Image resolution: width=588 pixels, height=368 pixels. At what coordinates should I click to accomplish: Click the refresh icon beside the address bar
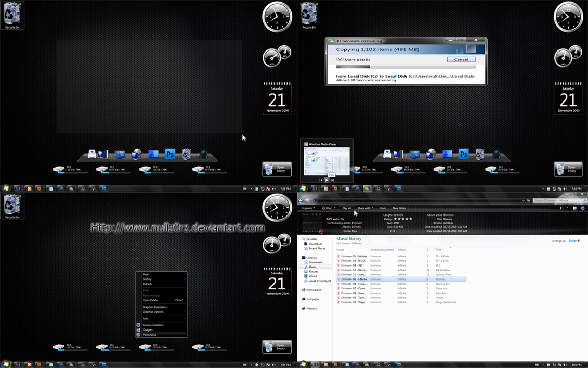[x=528, y=201]
